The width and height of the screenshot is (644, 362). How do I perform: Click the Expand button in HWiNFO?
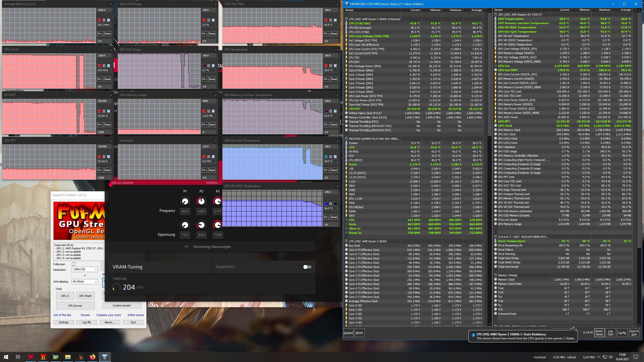(348, 333)
